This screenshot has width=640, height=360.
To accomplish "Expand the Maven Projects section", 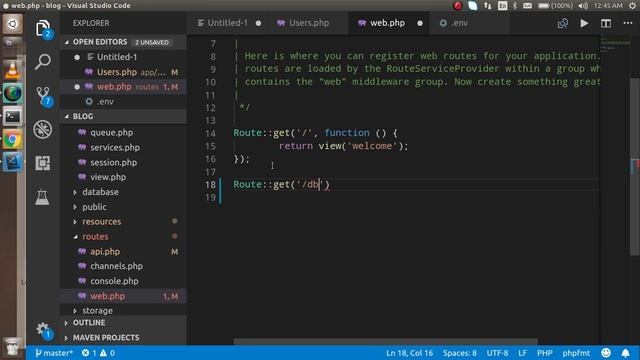I will coord(106,338).
